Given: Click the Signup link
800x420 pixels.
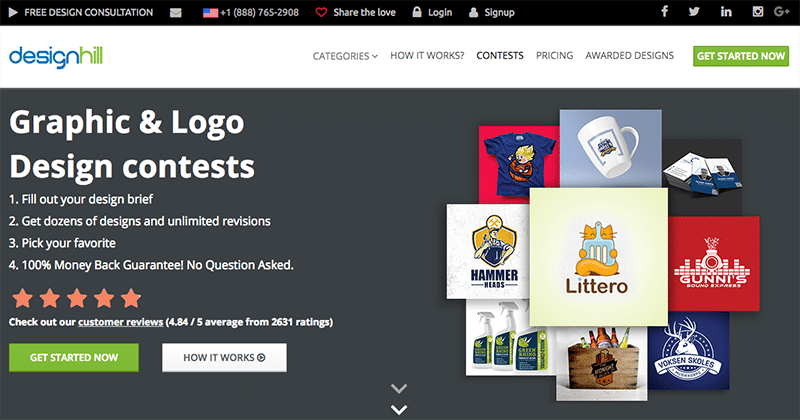Looking at the screenshot, I should (499, 12).
